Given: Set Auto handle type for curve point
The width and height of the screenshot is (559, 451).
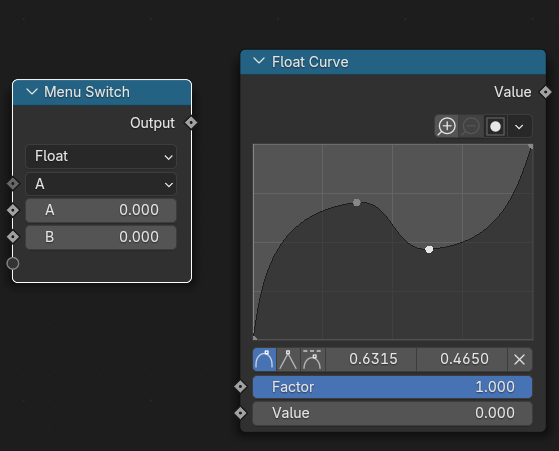Looking at the screenshot, I should pos(264,359).
